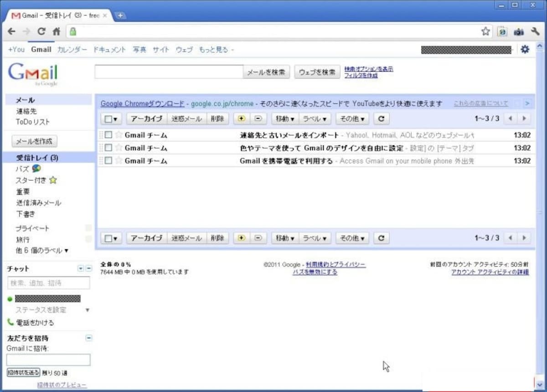Reload the page with the refresh icon

click(x=41, y=31)
